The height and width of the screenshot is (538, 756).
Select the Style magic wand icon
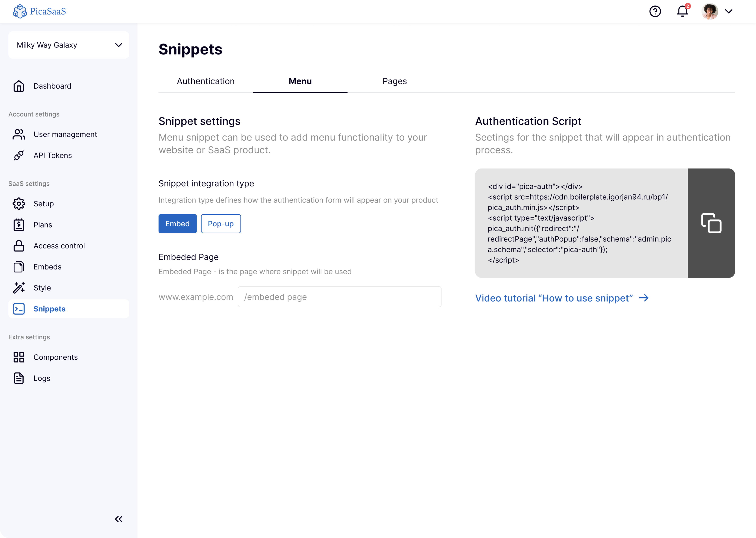coord(19,288)
